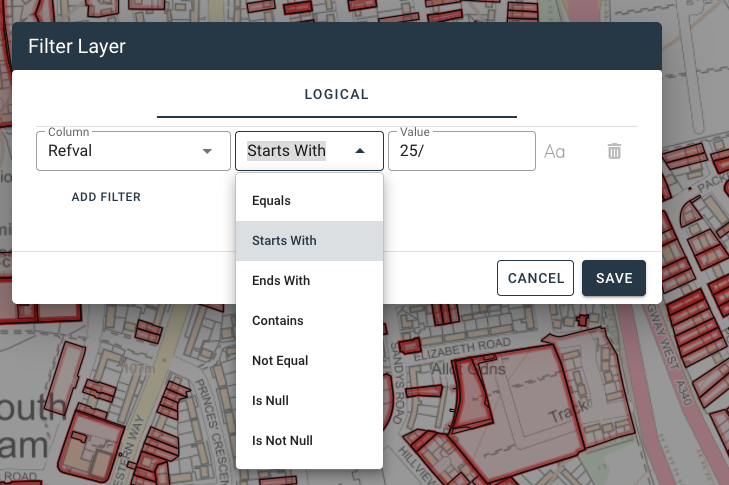Delete the filter row with trash icon
The height and width of the screenshot is (485, 729).
click(x=614, y=152)
